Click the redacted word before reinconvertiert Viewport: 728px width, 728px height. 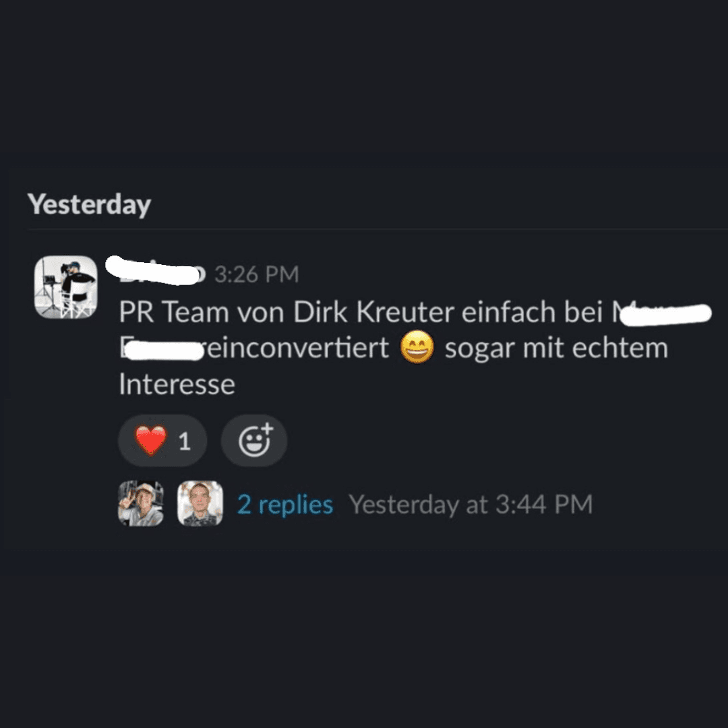(162, 349)
